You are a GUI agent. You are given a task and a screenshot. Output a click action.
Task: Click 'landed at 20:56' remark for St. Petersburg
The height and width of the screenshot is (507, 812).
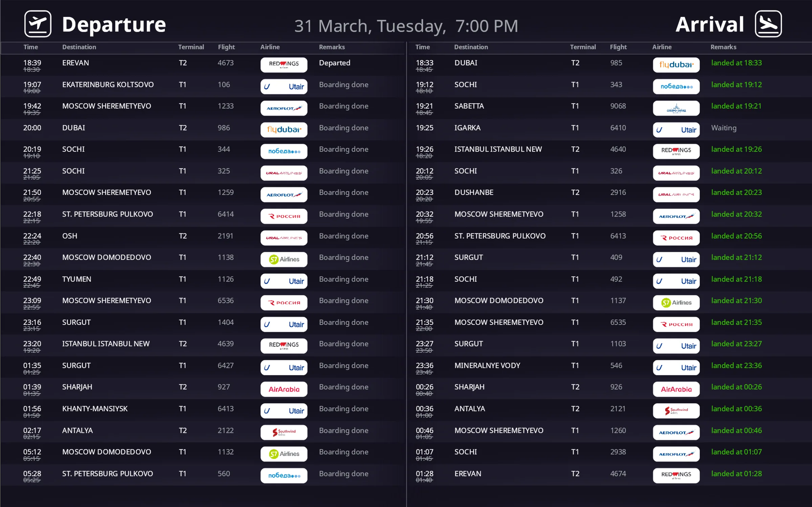click(736, 236)
